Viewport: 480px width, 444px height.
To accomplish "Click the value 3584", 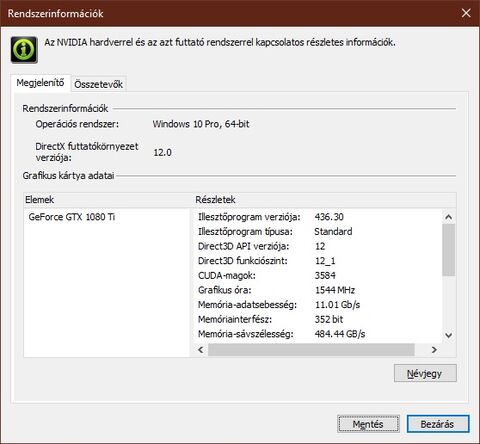I will point(325,275).
